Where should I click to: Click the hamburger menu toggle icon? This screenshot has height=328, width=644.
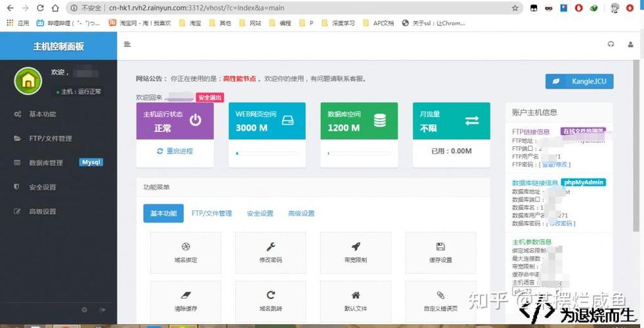pos(127,45)
